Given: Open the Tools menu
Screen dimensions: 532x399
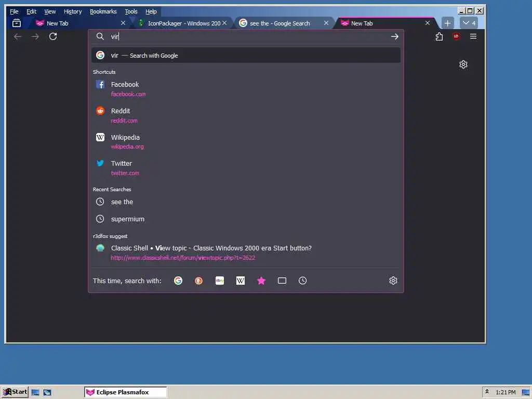Looking at the screenshot, I should [131, 11].
